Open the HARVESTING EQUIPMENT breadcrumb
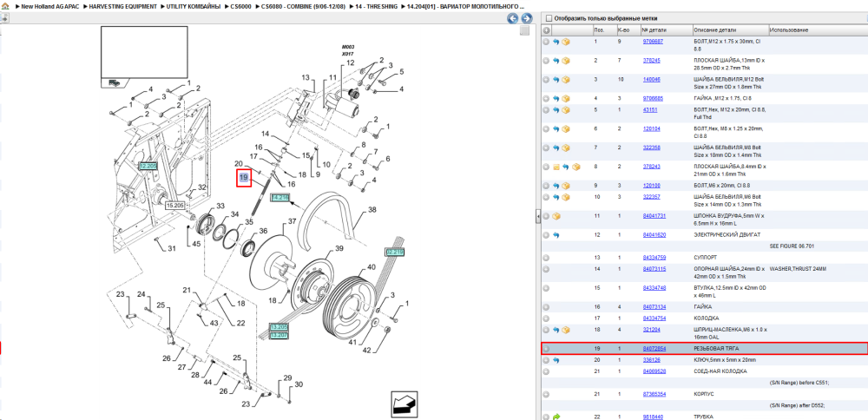Image resolution: width=868 pixels, height=420 pixels. pyautogui.click(x=122, y=6)
